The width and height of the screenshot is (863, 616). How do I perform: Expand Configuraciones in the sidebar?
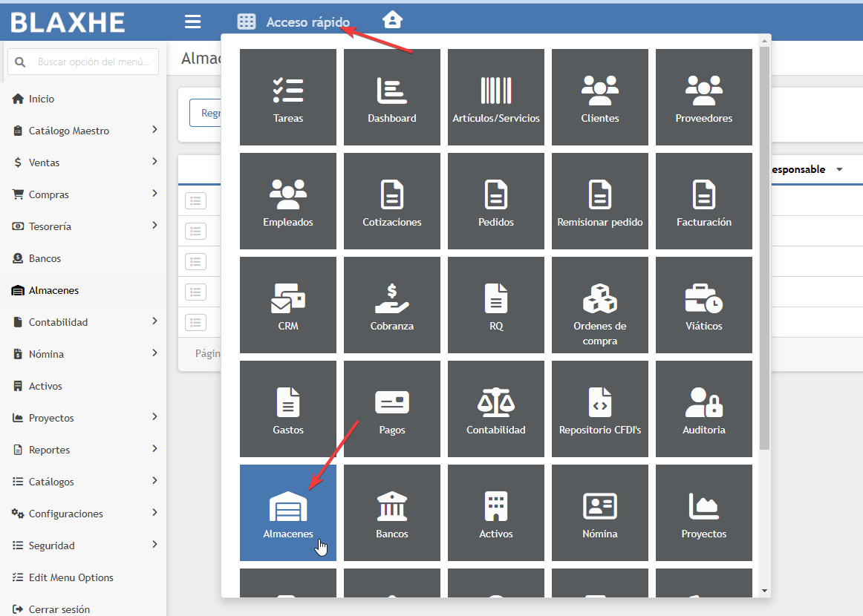pyautogui.click(x=85, y=513)
